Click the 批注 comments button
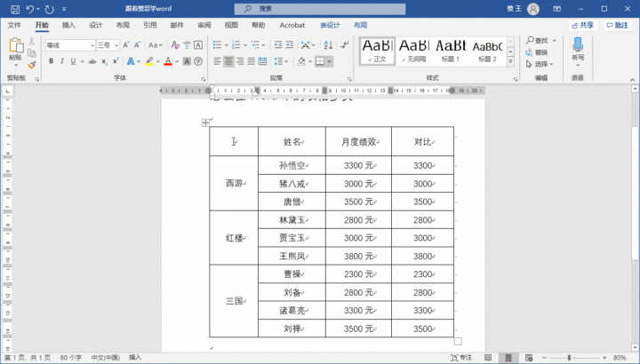The image size is (640, 364). click(x=618, y=25)
